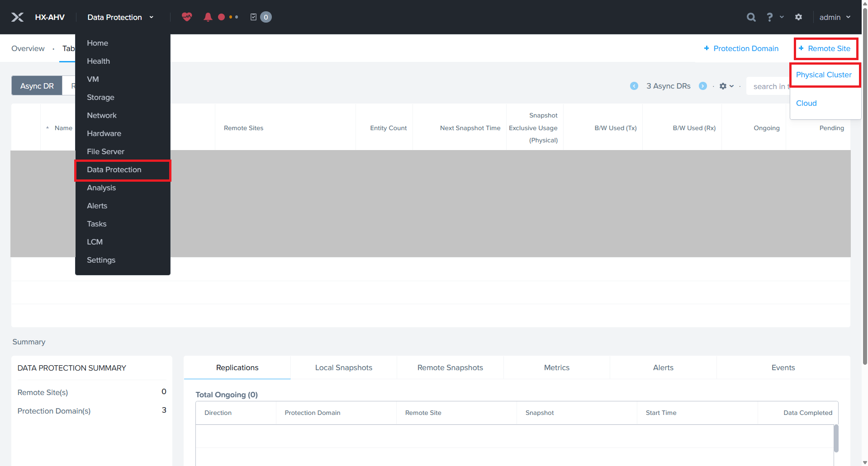This screenshot has width=868, height=466.
Task: Open the cluster health heart icon
Action: (x=187, y=17)
